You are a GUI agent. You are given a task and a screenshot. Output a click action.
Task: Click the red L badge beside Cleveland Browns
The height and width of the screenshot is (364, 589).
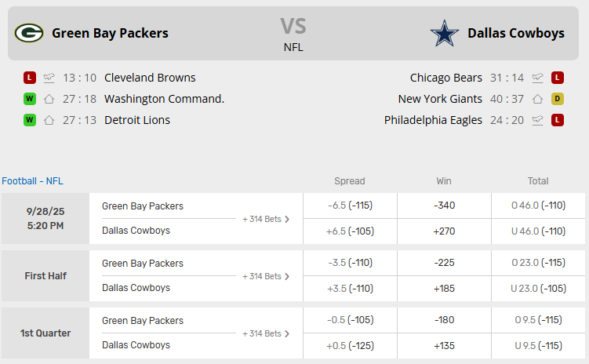point(30,78)
